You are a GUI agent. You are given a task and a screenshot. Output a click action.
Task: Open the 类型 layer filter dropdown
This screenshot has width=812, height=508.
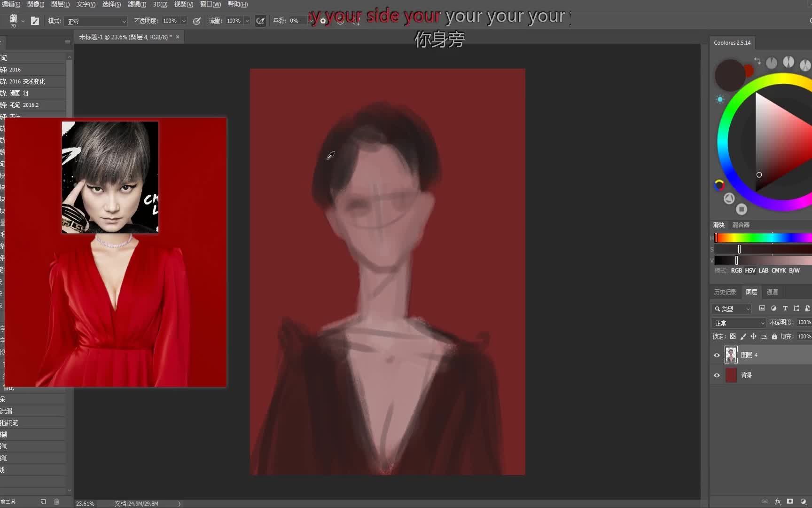(732, 309)
